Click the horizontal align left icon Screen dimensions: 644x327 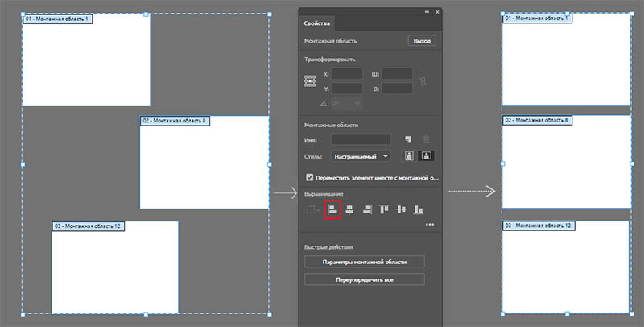point(333,209)
